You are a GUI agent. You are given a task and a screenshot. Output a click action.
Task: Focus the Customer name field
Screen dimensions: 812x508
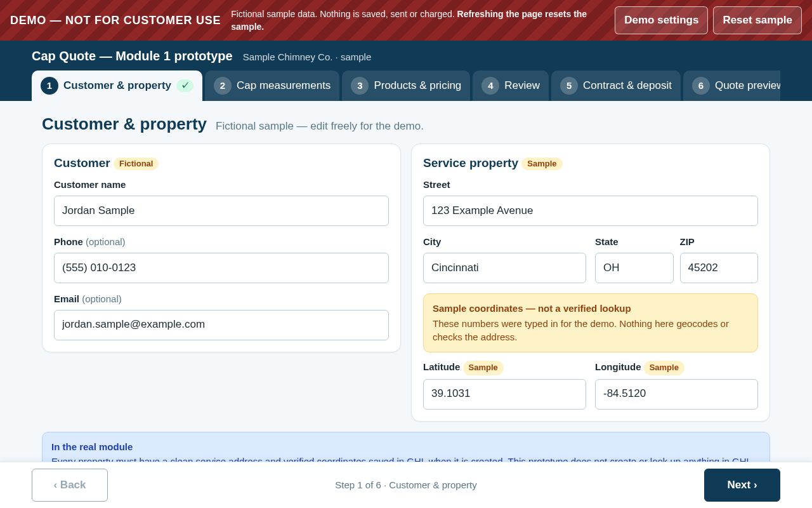coord(221,211)
